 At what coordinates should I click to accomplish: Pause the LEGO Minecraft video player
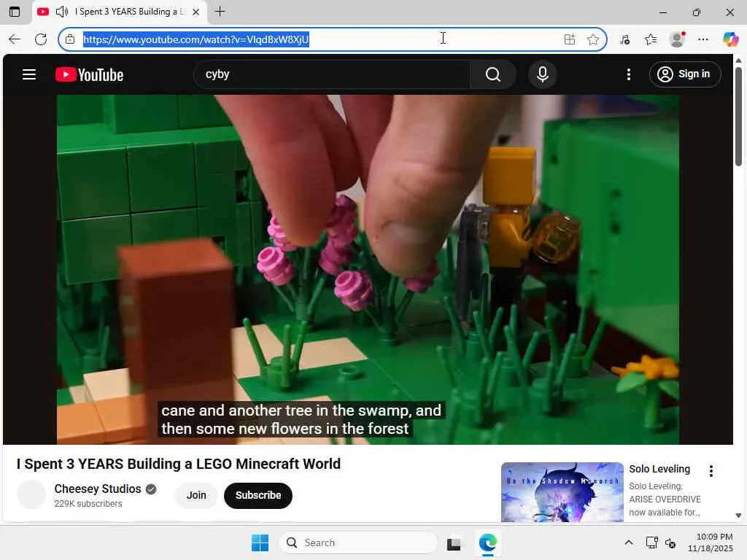(368, 270)
